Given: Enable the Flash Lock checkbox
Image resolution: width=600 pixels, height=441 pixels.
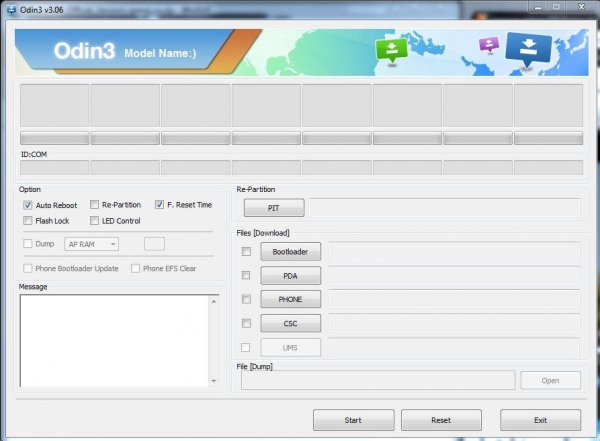Looking at the screenshot, I should click(28, 220).
